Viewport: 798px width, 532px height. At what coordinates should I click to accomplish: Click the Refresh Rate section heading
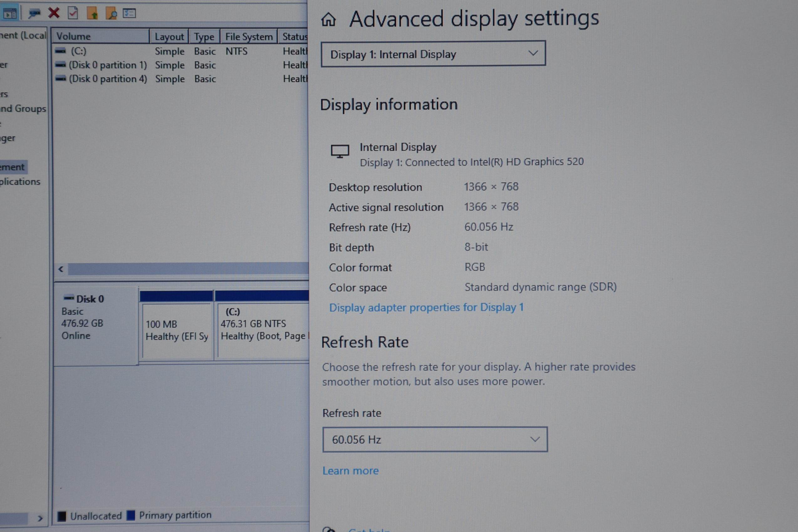(x=365, y=342)
